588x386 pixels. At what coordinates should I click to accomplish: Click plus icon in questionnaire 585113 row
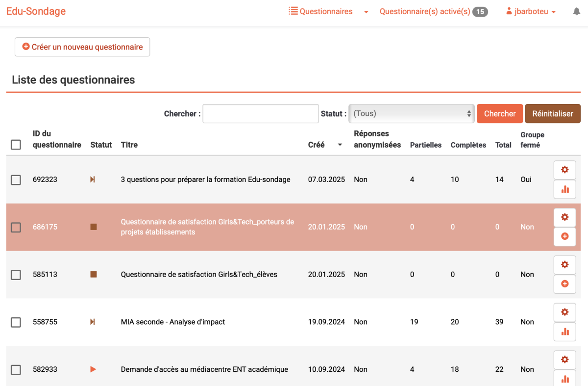[564, 284]
